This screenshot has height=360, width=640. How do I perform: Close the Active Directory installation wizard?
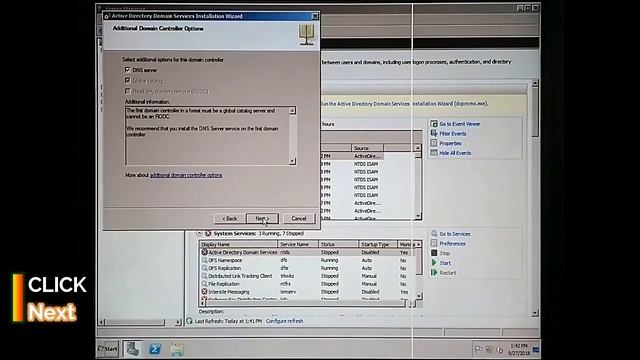click(315, 16)
